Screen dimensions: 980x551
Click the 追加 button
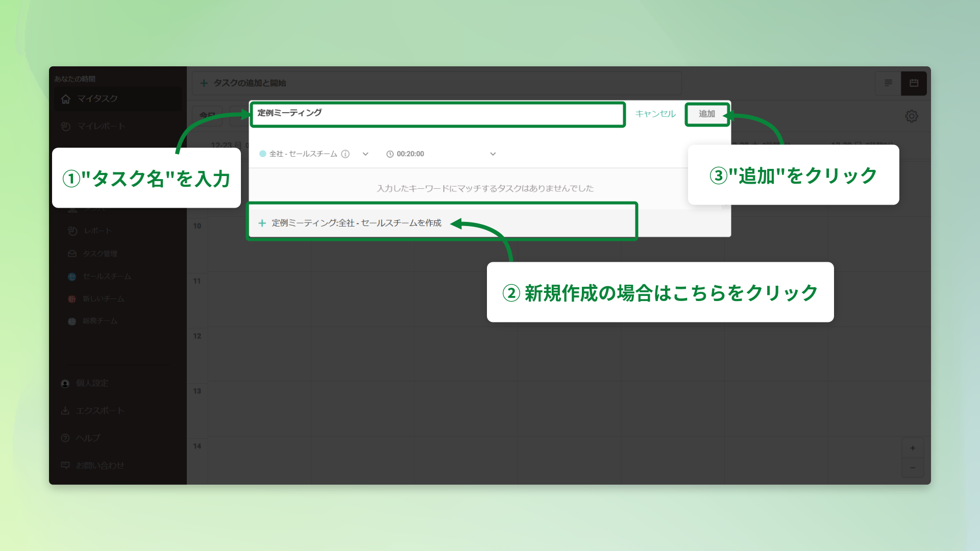[x=707, y=114]
